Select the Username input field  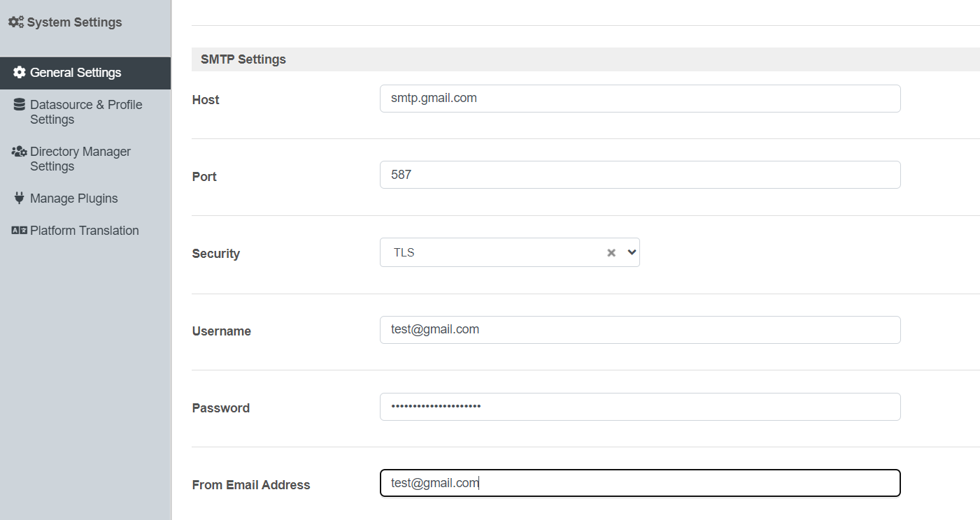(640, 330)
